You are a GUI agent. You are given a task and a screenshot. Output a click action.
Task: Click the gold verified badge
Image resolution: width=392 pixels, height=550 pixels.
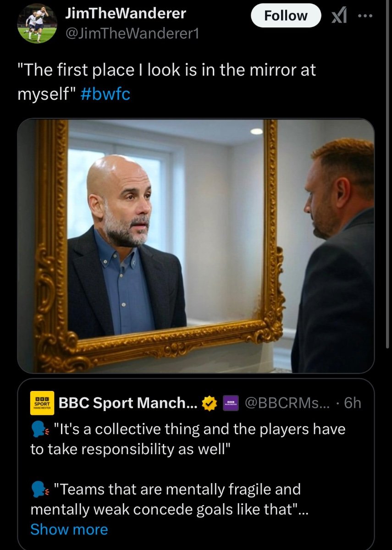coord(210,403)
